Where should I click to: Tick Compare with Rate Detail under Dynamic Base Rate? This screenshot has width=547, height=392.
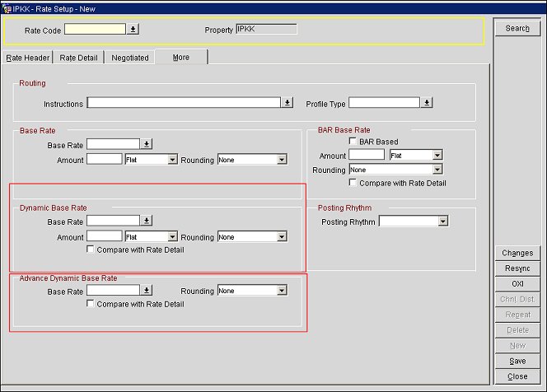[x=91, y=250]
